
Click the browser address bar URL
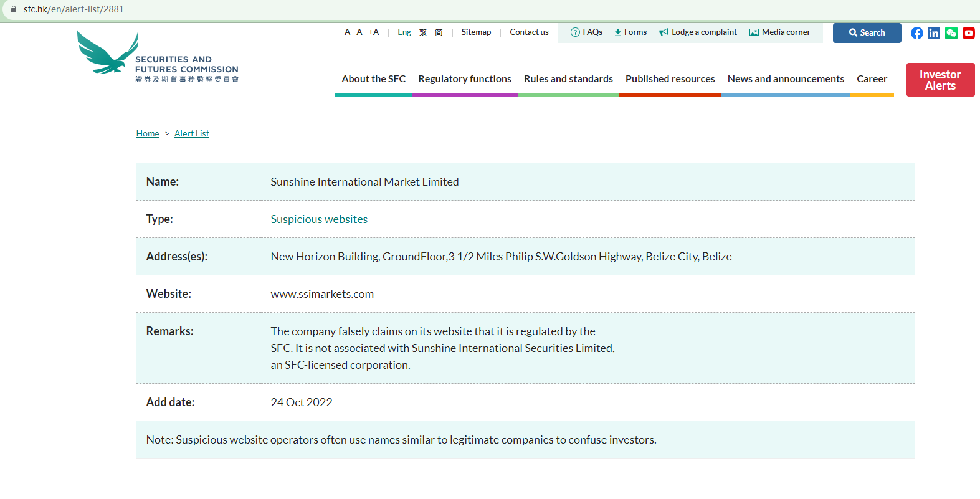74,9
